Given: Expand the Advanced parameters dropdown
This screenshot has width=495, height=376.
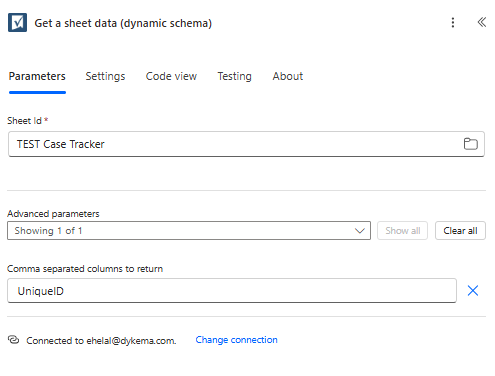Looking at the screenshot, I should [x=189, y=231].
